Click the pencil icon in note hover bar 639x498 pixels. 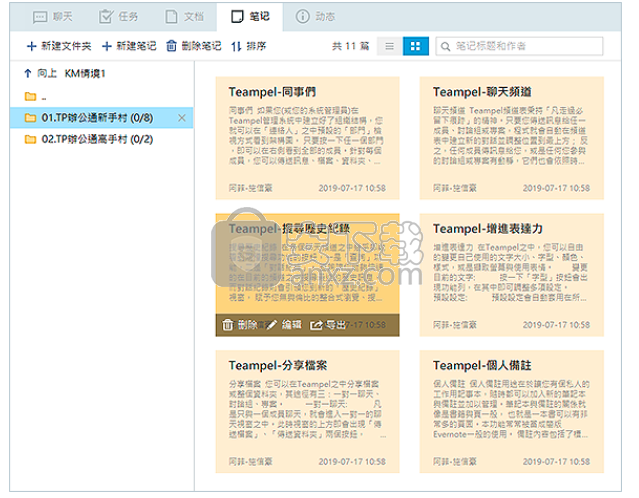pyautogui.click(x=271, y=325)
